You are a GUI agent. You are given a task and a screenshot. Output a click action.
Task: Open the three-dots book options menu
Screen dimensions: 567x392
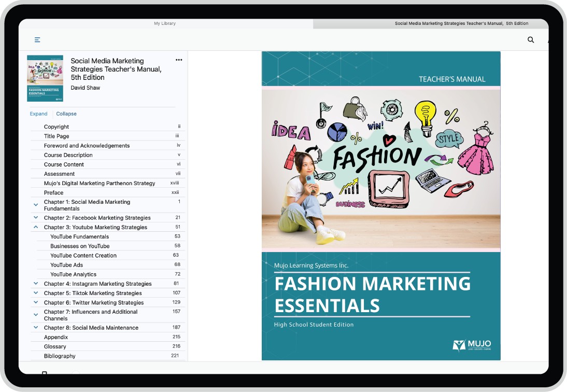coord(179,60)
